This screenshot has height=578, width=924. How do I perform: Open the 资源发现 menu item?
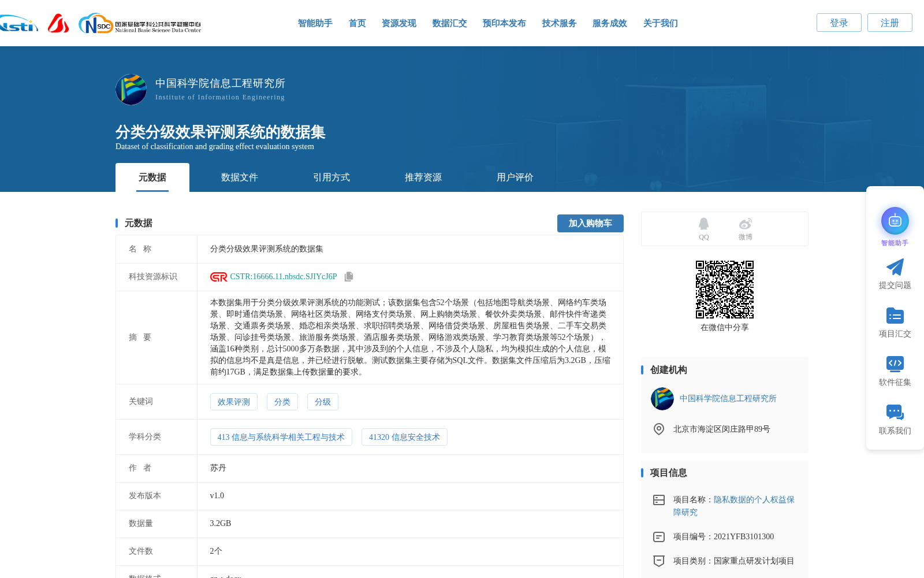coord(399,23)
